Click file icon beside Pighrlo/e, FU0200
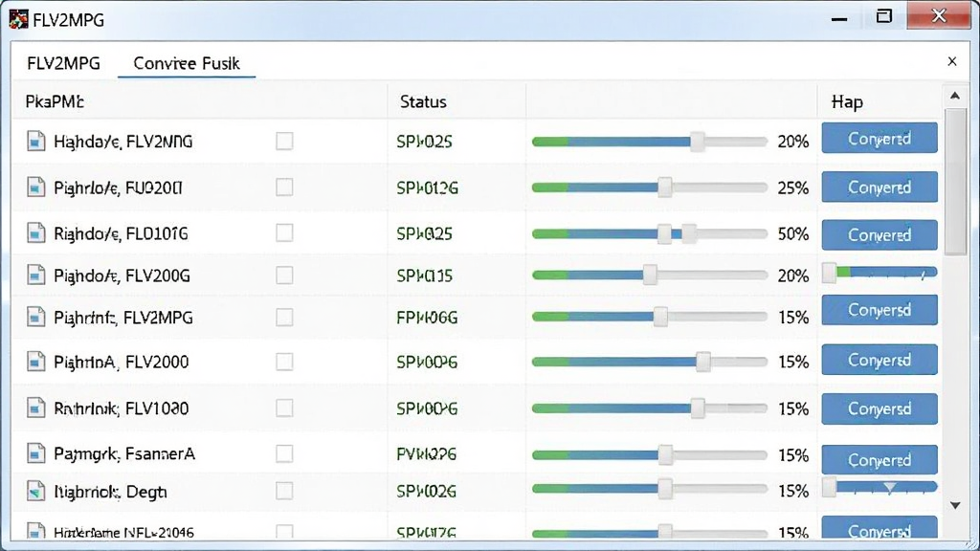Image resolution: width=980 pixels, height=551 pixels. tap(35, 187)
